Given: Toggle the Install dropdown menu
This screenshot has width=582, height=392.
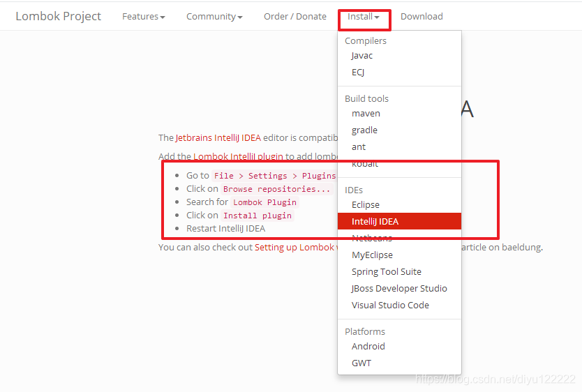Looking at the screenshot, I should tap(364, 17).
